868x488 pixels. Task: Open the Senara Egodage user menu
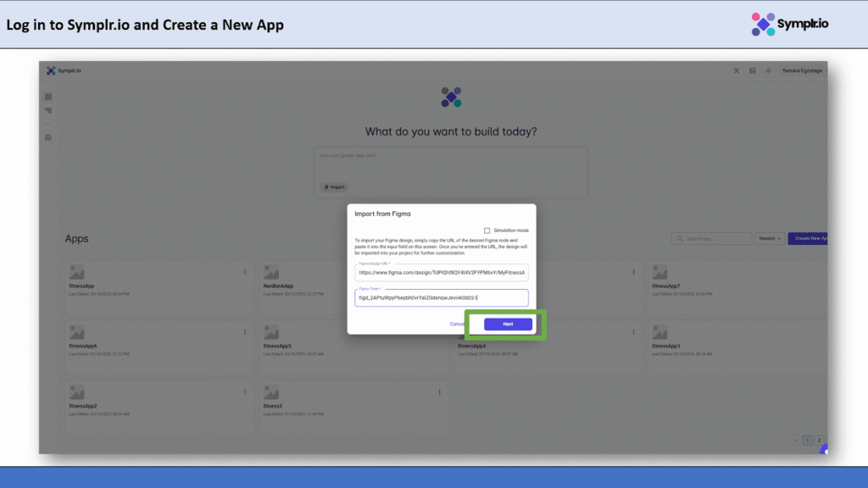pos(801,70)
